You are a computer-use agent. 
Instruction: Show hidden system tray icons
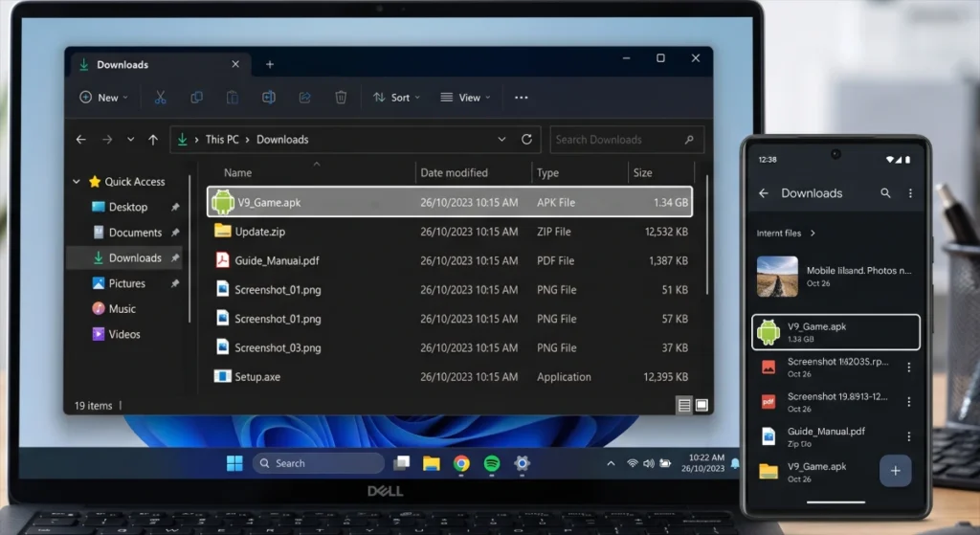click(611, 463)
